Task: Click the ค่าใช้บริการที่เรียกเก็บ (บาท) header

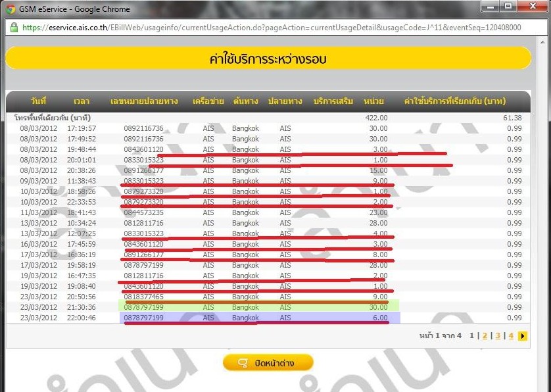Action: (x=455, y=101)
